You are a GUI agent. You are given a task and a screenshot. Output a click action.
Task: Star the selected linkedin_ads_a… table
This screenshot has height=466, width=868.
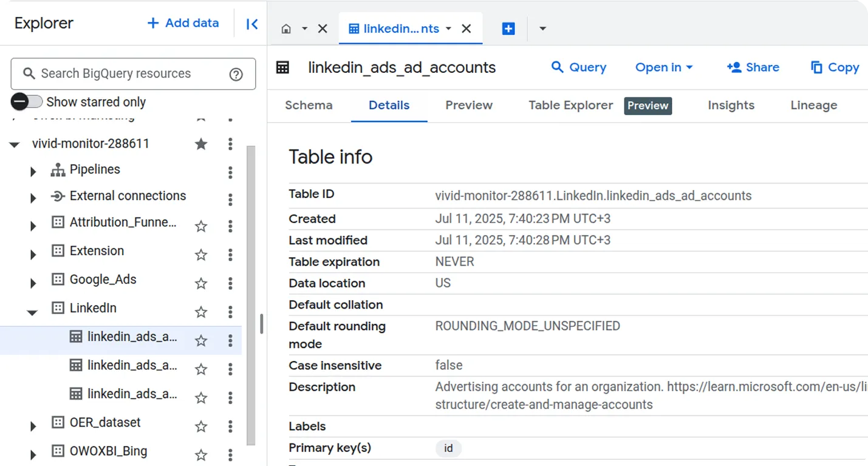[201, 340]
